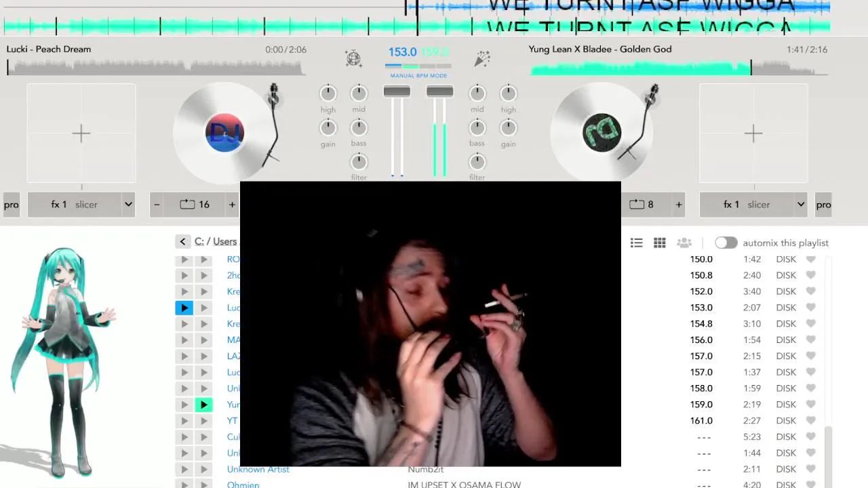Load the 5:23 track to right deck
The height and width of the screenshot is (488, 868).
tap(203, 437)
